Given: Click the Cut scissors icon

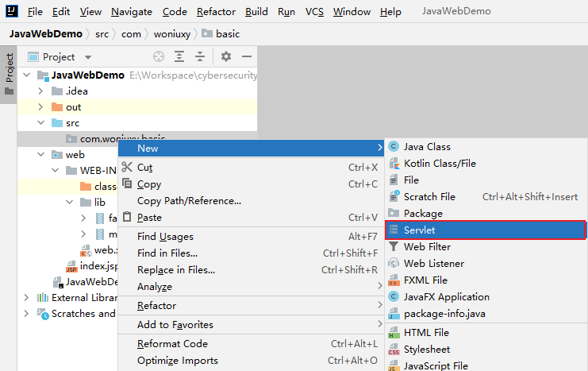Looking at the screenshot, I should (x=127, y=167).
